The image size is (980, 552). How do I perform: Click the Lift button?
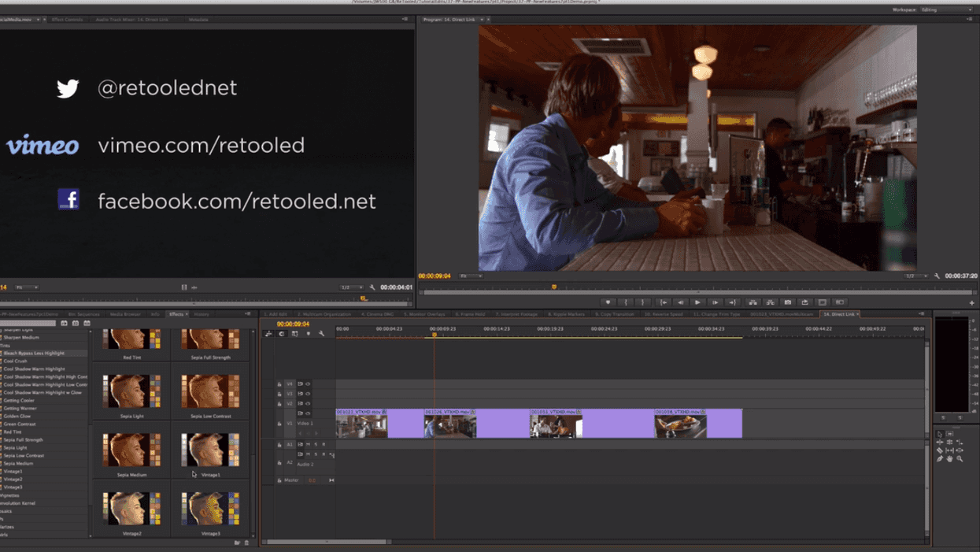point(753,302)
